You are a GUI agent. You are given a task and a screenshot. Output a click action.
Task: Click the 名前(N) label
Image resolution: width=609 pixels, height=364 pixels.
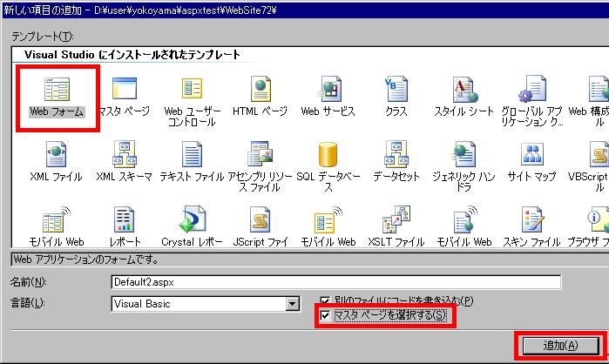(28, 282)
